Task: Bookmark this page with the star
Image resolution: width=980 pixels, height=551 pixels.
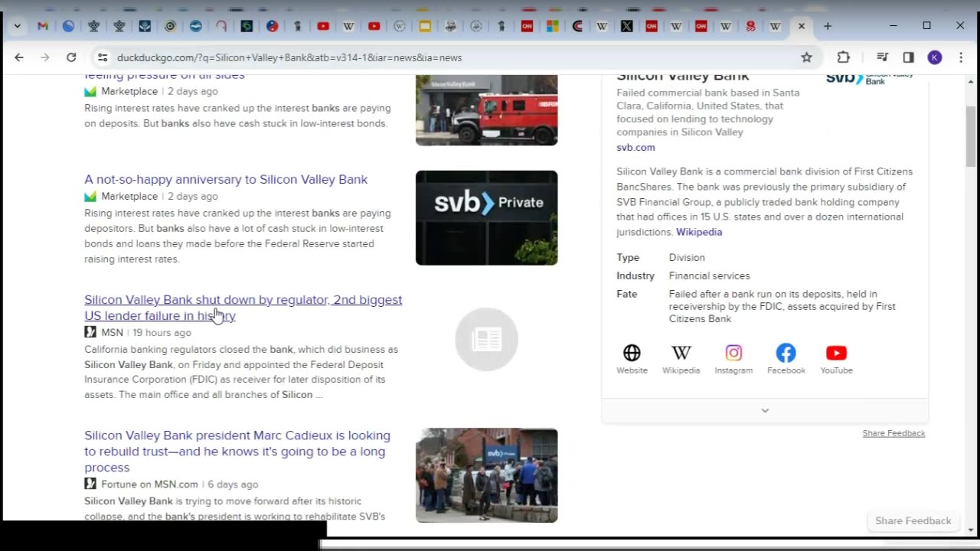Action: tap(806, 57)
